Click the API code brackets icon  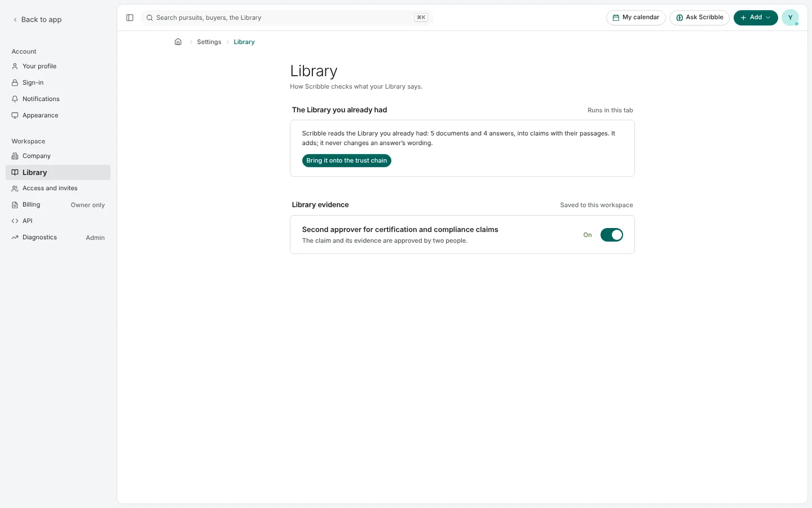click(x=15, y=221)
